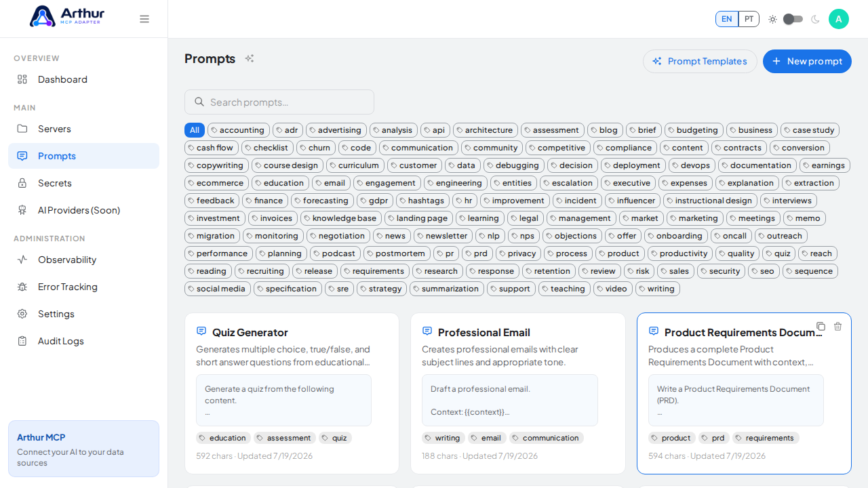Click the Observability pulse icon

[x=22, y=260]
